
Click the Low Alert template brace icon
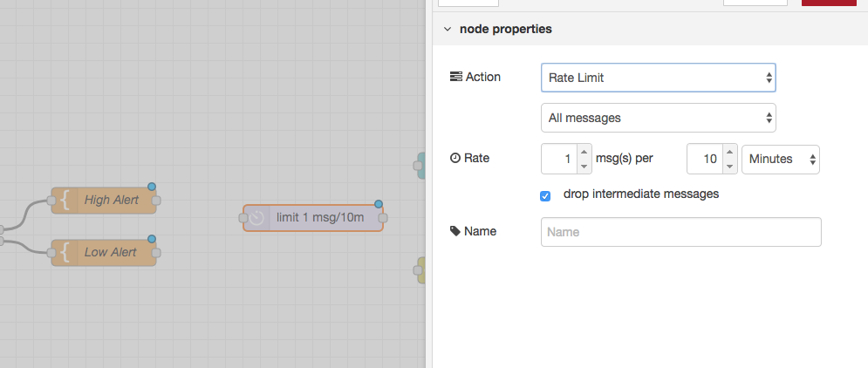[65, 252]
